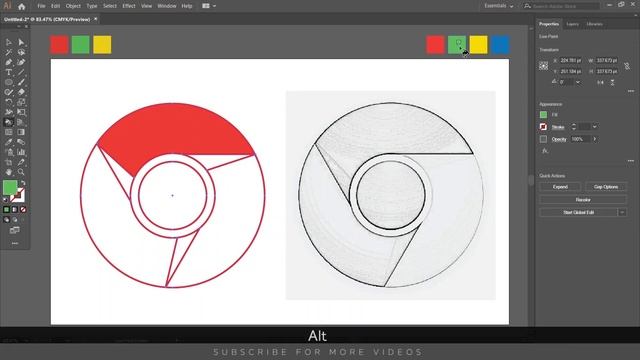This screenshot has height=360, width=640.
Task: Enable Draw Normal mode in toolbar
Action: tap(6, 220)
